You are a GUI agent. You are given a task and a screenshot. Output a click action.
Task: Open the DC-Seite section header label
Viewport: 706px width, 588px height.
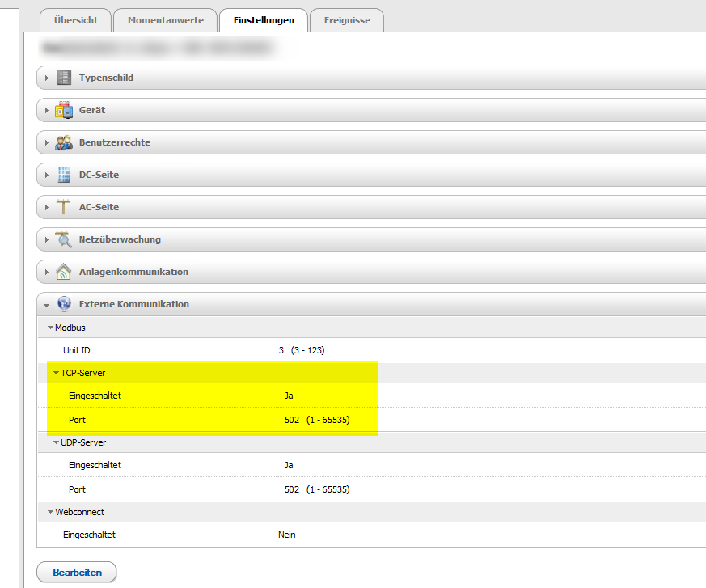coord(99,175)
